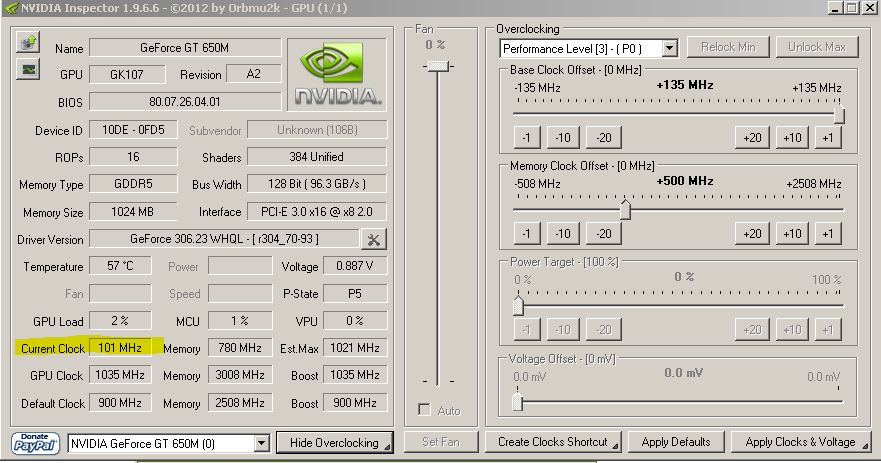This screenshot has width=881, height=463.
Task: Click Create Clocks Shortcut button
Action: tap(553, 442)
